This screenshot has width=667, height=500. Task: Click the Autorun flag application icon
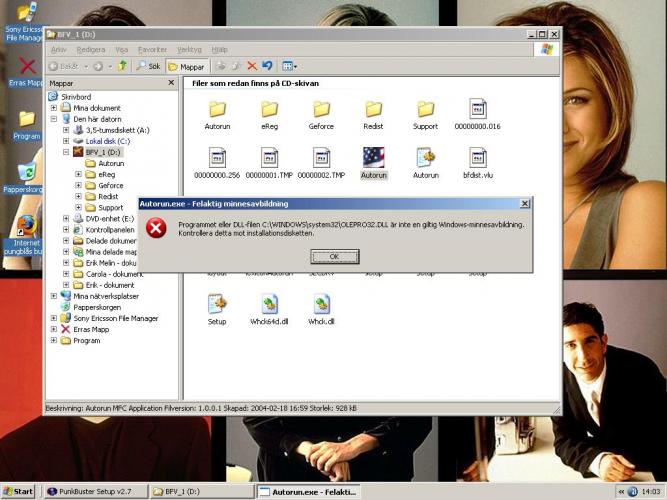(x=373, y=157)
